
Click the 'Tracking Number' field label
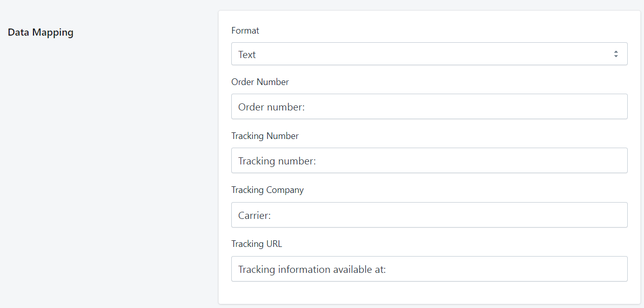coord(265,136)
